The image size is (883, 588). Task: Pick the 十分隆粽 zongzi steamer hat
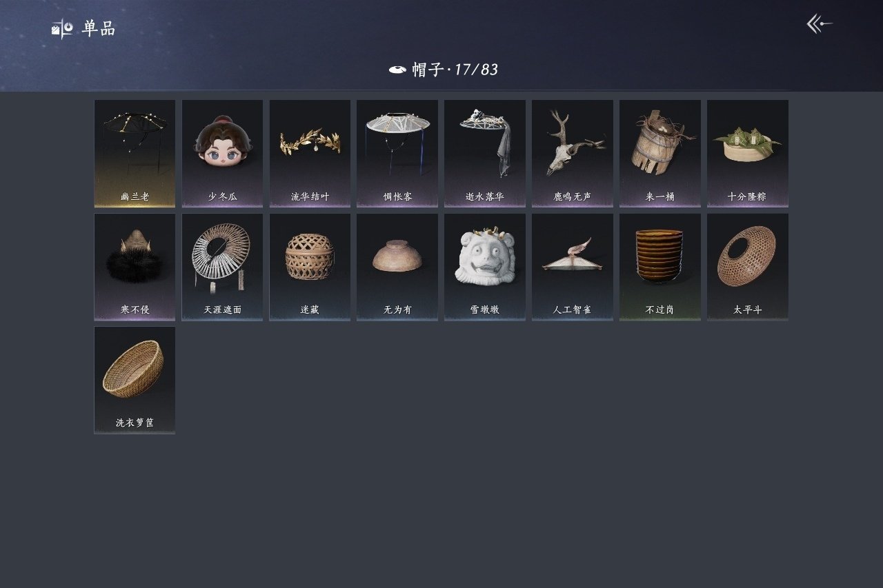[748, 154]
